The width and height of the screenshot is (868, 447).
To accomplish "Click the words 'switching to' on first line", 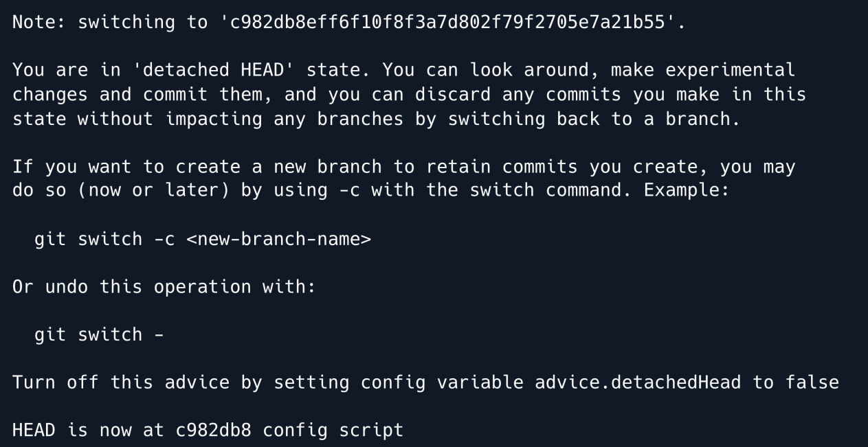I will [x=143, y=22].
